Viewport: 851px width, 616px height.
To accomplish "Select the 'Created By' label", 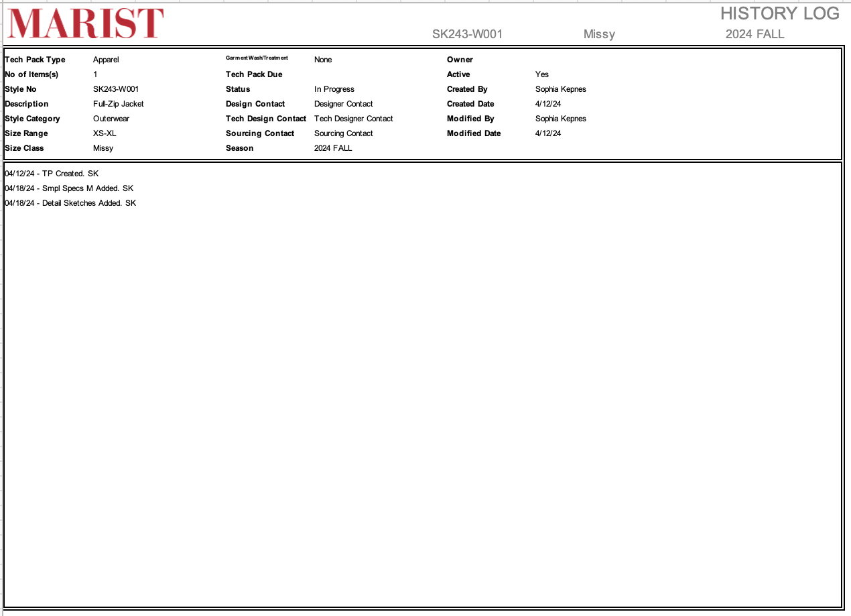I will click(467, 89).
